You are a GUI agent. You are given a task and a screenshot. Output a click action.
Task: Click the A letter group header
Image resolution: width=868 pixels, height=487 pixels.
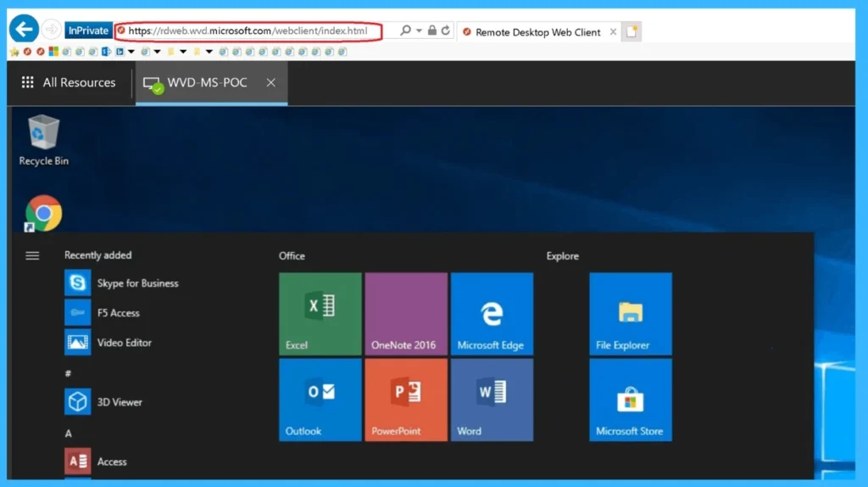68,434
